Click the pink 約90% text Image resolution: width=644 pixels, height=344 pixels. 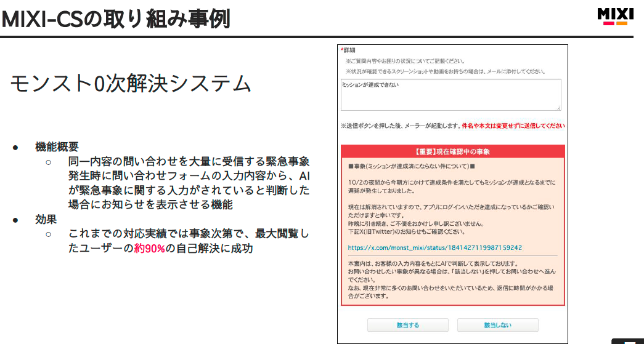[150, 249]
